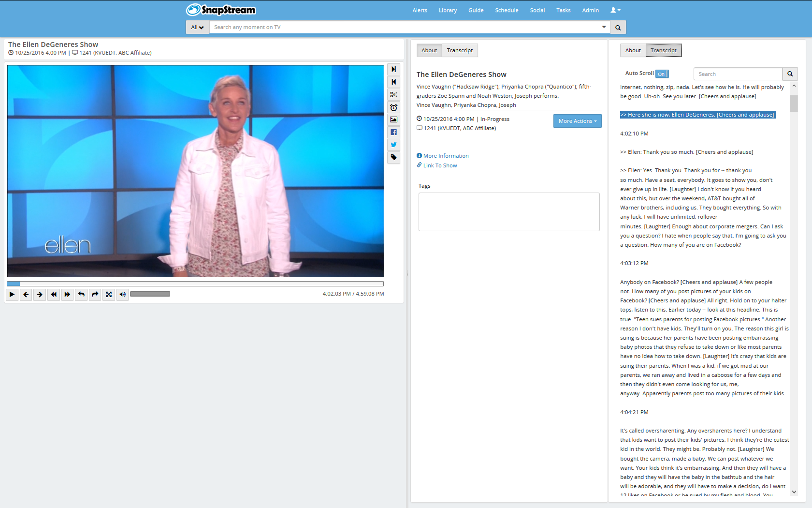This screenshot has height=508, width=812.
Task: Click the right arrow step-forward button
Action: pyautogui.click(x=40, y=294)
